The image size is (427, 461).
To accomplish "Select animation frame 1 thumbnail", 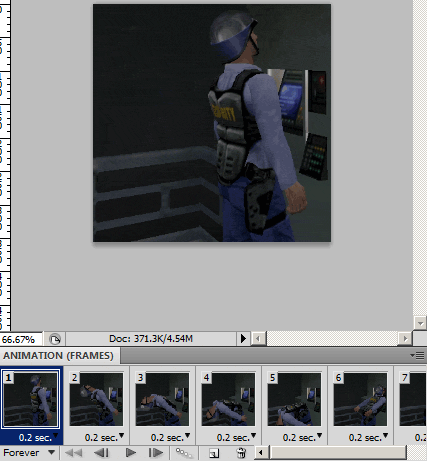I will pyautogui.click(x=30, y=399).
